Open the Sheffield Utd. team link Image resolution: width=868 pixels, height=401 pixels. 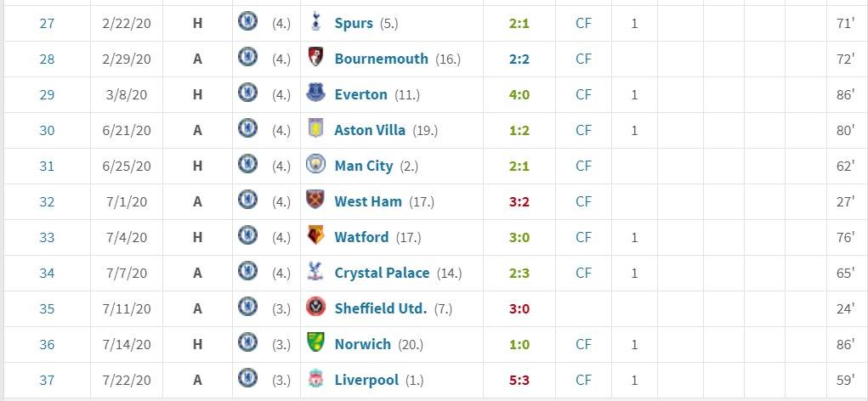click(x=380, y=308)
